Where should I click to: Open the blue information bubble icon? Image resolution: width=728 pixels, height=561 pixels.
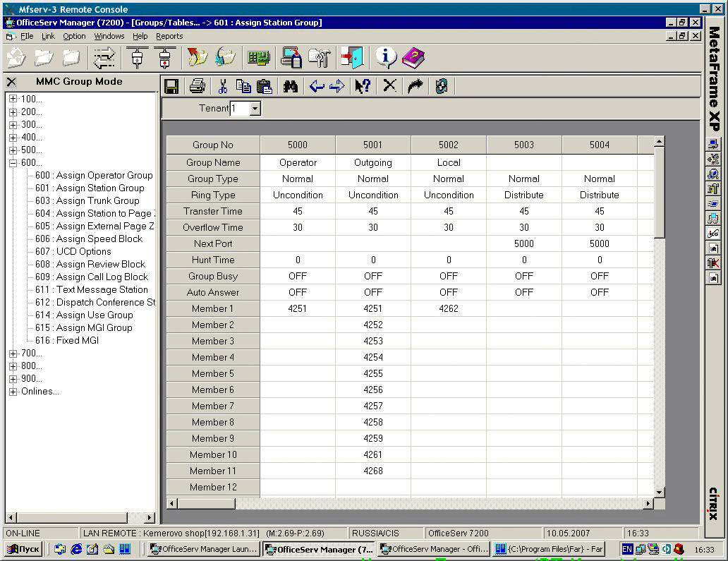385,58
